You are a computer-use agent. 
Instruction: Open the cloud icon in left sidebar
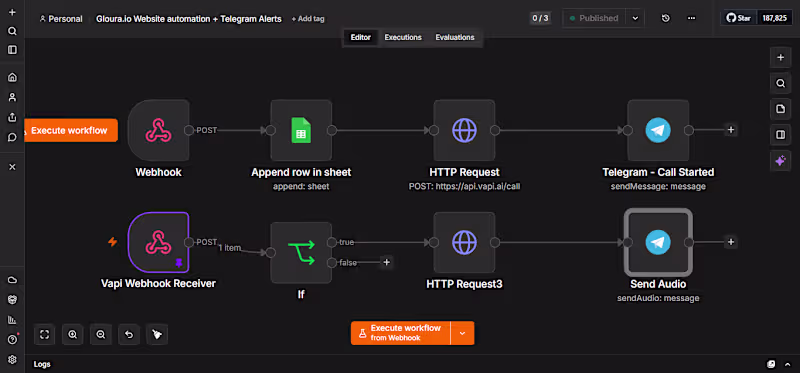[12, 280]
